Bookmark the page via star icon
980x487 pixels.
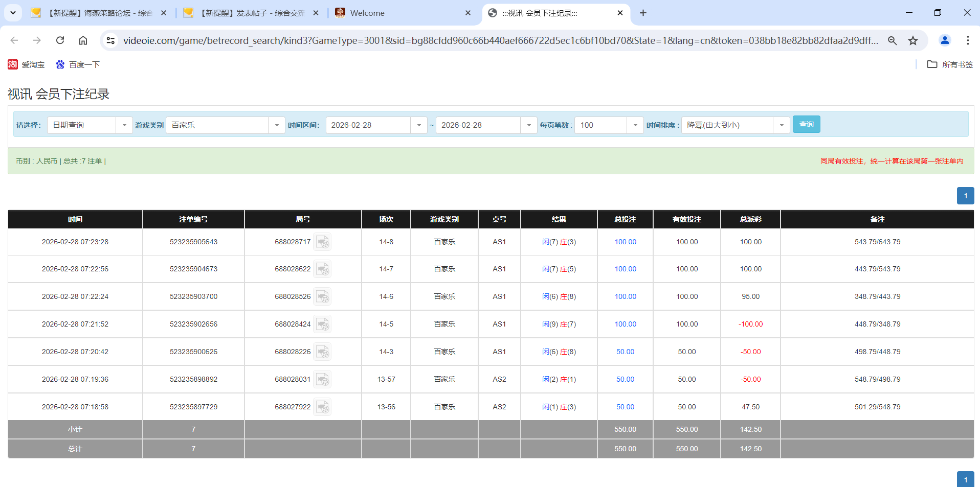tap(912, 40)
